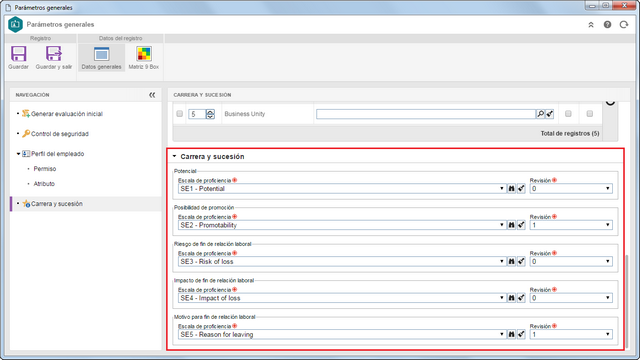This screenshot has height=360, width=640.
Task: Click the help question mark icon
Action: click(607, 24)
